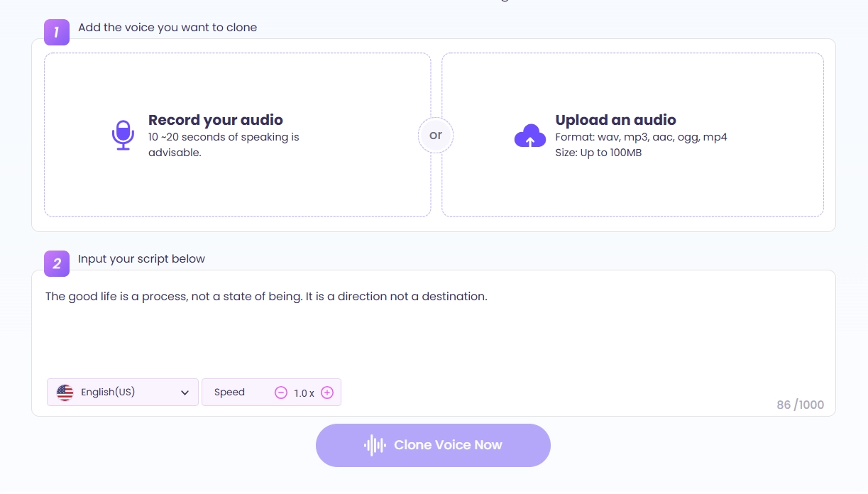This screenshot has height=494, width=868.
Task: Click the waveform icon on Clone Voice button
Action: (x=375, y=445)
